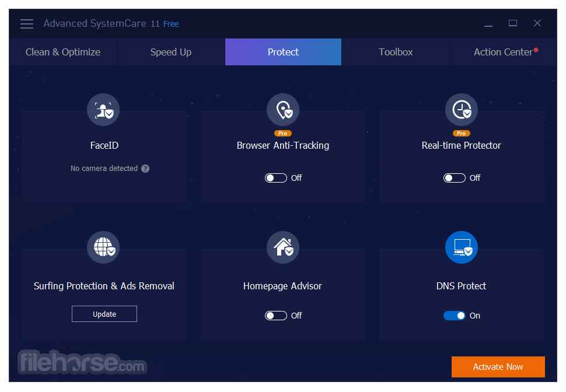Click the Surfing Protection & Ads Removal label
Image resolution: width=566 pixels, height=392 pixels.
tap(104, 286)
